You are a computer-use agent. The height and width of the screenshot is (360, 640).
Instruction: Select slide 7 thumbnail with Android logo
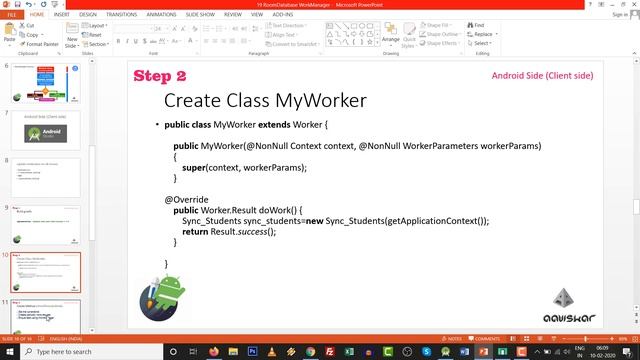(x=46, y=131)
